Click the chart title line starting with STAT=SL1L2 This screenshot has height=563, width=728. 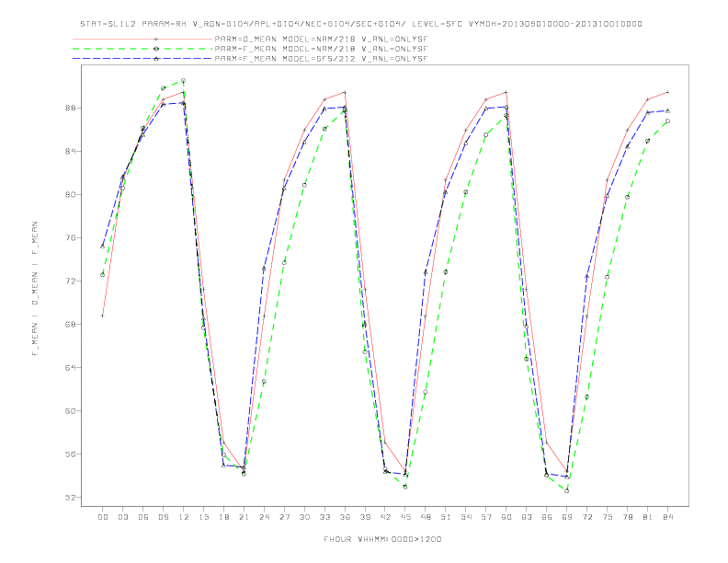[361, 24]
